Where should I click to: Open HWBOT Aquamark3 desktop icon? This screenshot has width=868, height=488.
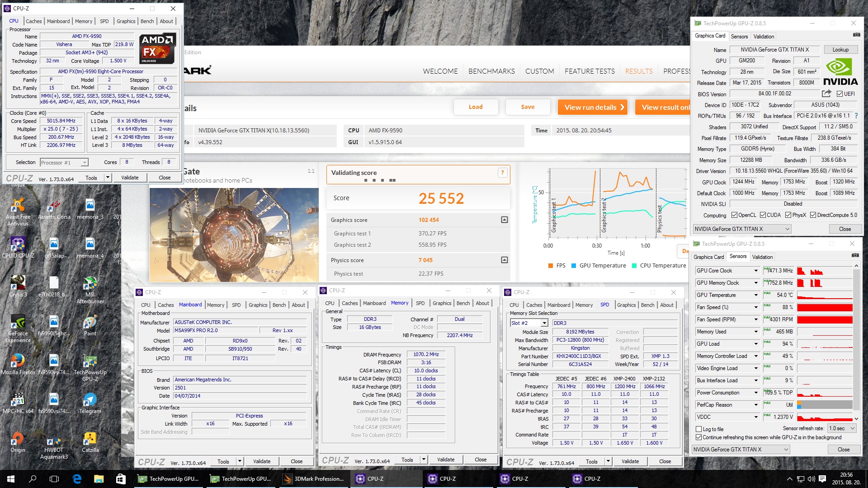pyautogui.click(x=54, y=445)
